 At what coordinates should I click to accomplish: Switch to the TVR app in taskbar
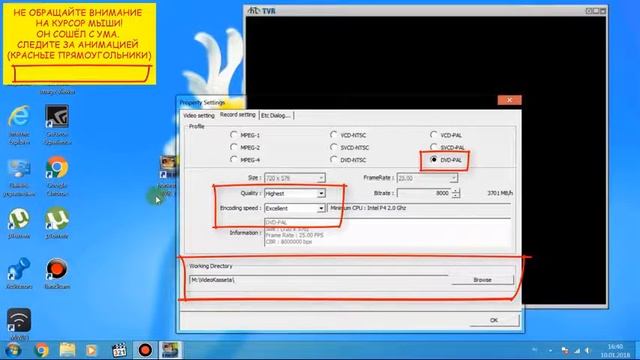(170, 350)
